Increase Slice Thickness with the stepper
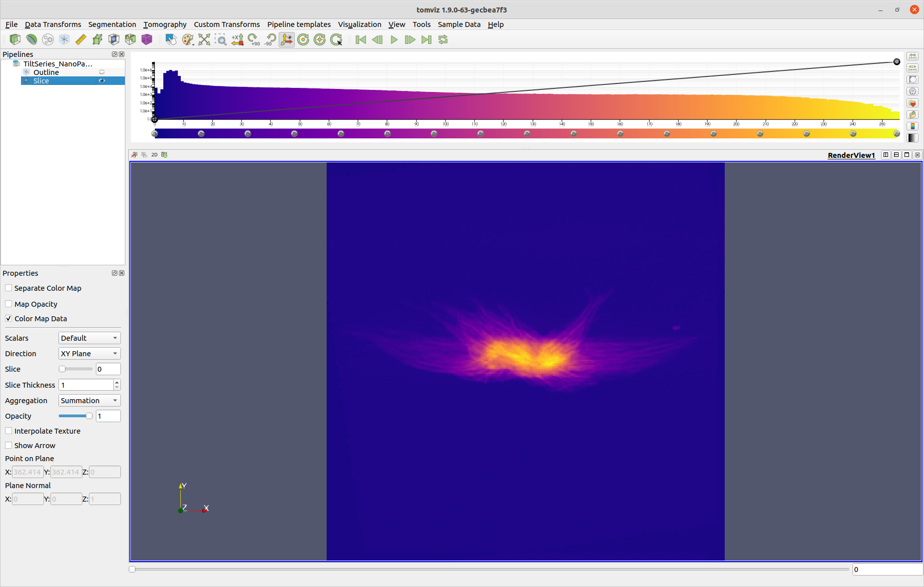This screenshot has width=924, height=587. (x=117, y=382)
